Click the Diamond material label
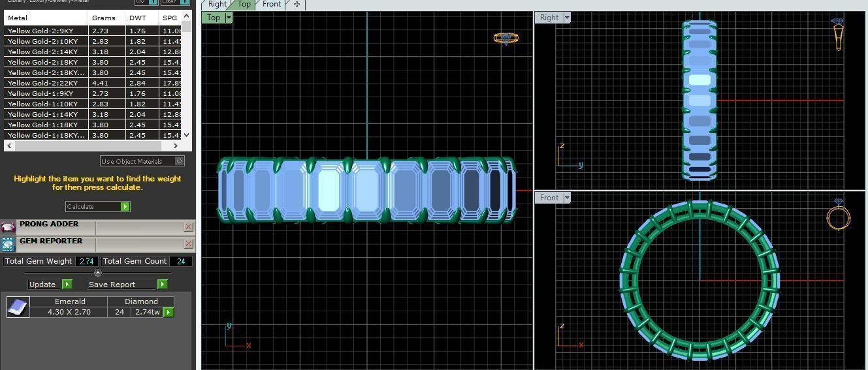Screen dimensions: 868x370 [141, 301]
